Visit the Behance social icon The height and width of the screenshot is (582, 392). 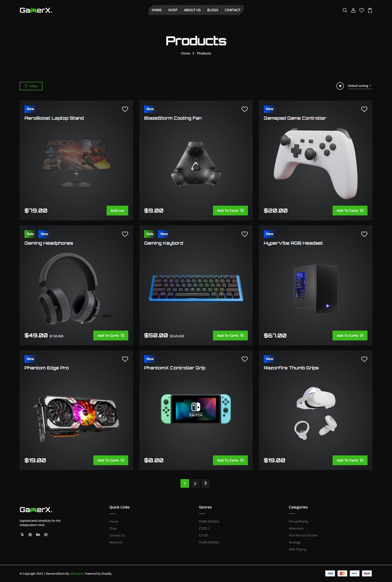coord(38,534)
